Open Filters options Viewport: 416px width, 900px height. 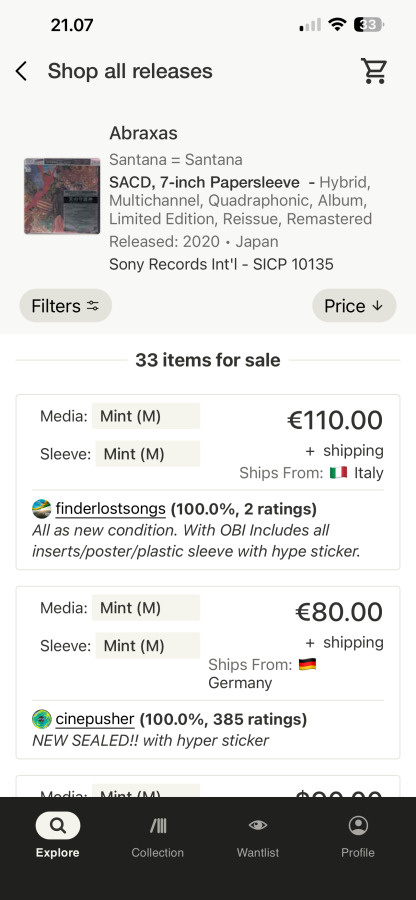(x=65, y=305)
